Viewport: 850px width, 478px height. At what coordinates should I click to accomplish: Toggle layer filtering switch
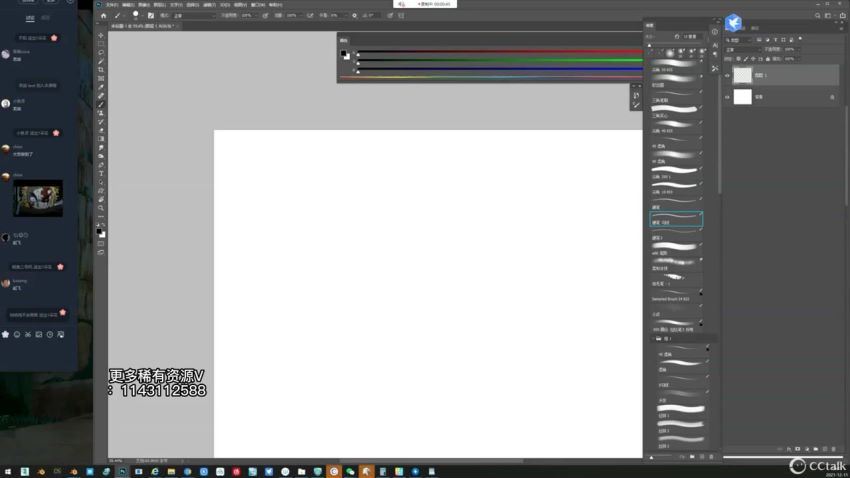[800, 40]
